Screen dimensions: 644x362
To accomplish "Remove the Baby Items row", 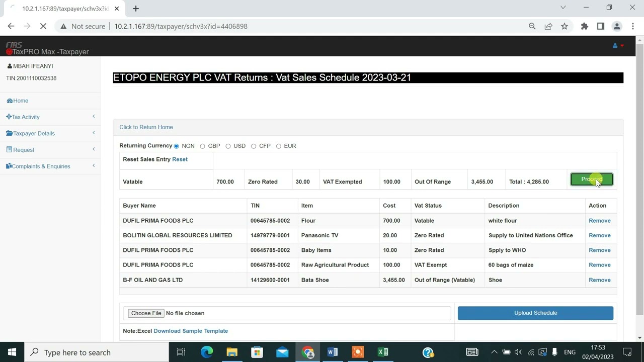I will (x=600, y=250).
